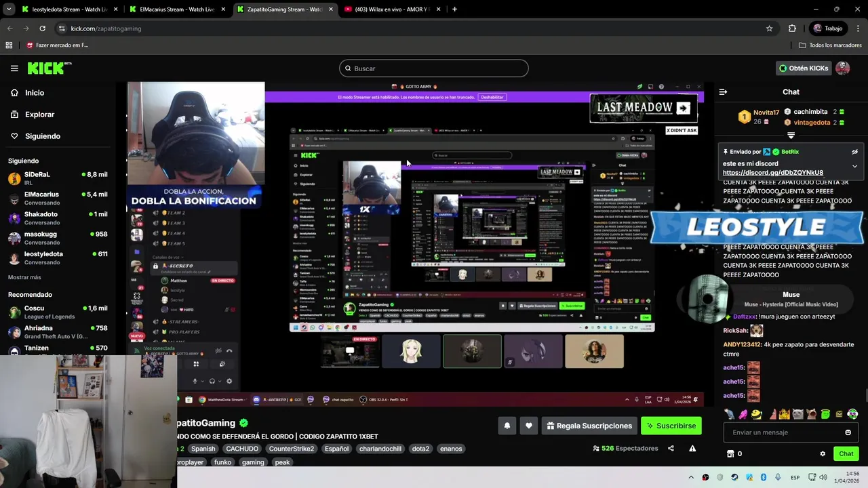Follow channel with heart button

(x=529, y=426)
